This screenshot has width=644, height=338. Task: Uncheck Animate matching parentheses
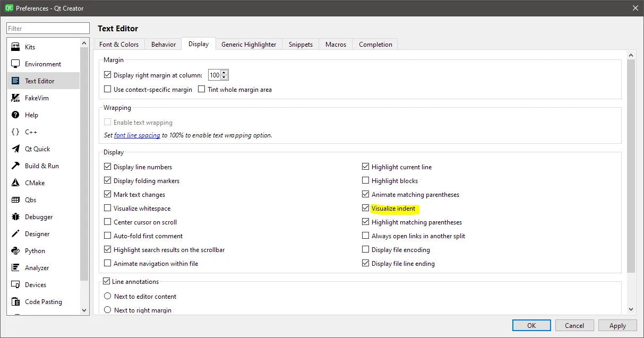coord(365,194)
